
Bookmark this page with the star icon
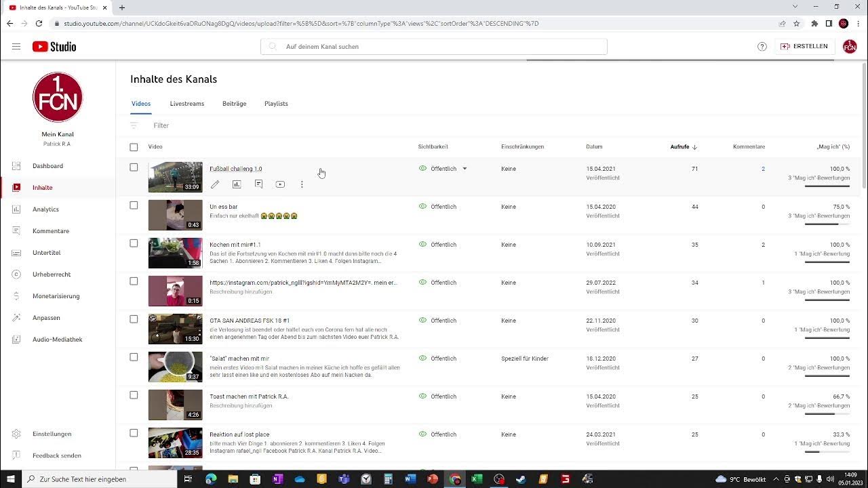(797, 23)
